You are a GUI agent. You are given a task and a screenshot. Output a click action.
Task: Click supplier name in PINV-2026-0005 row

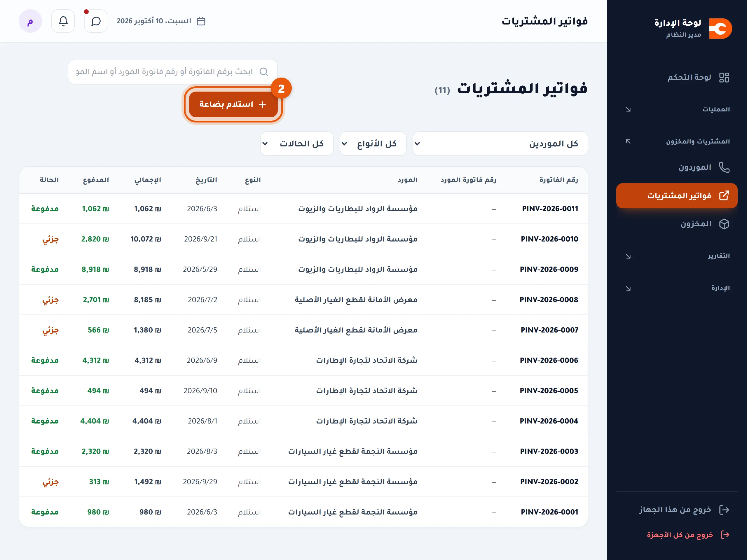(367, 391)
